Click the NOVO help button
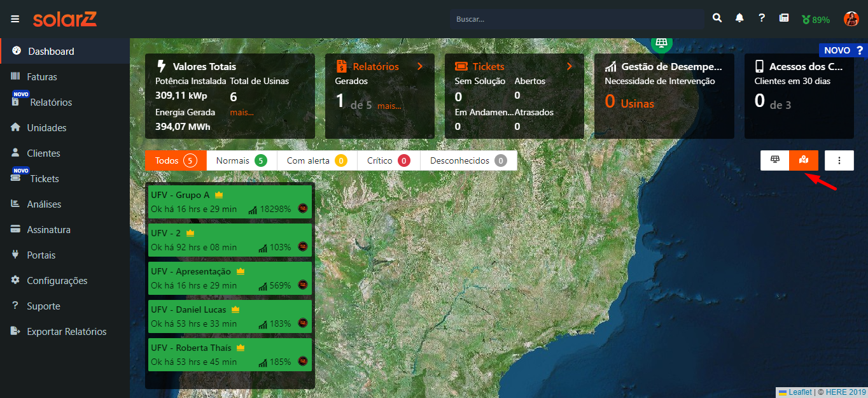 (x=843, y=50)
